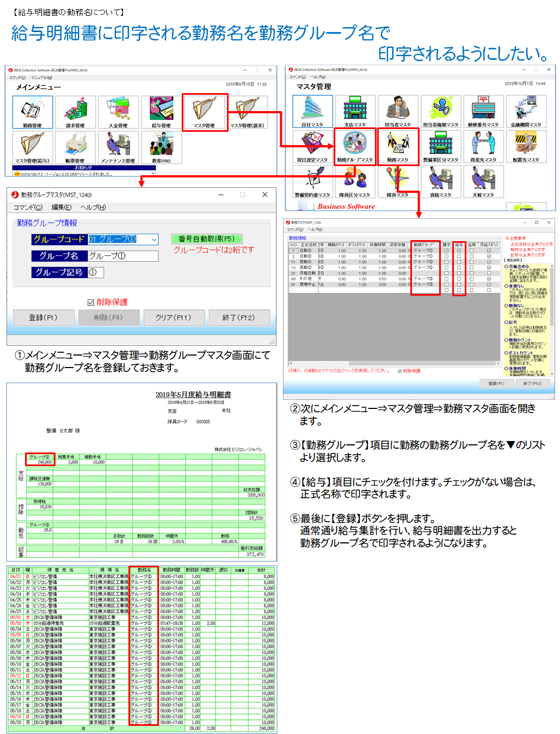The width and height of the screenshot is (560, 734).
Task: Click the 勤務マスタ icon in マスタ管理
Action: 398,145
